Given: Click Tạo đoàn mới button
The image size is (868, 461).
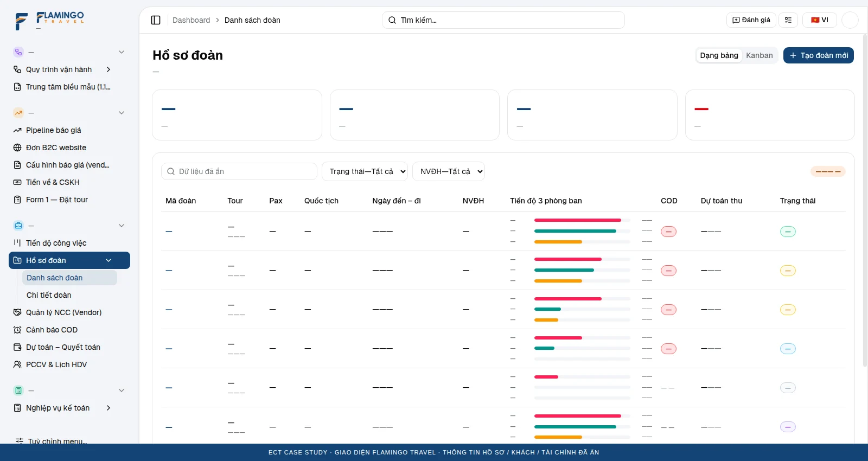Looking at the screenshot, I should (819, 55).
